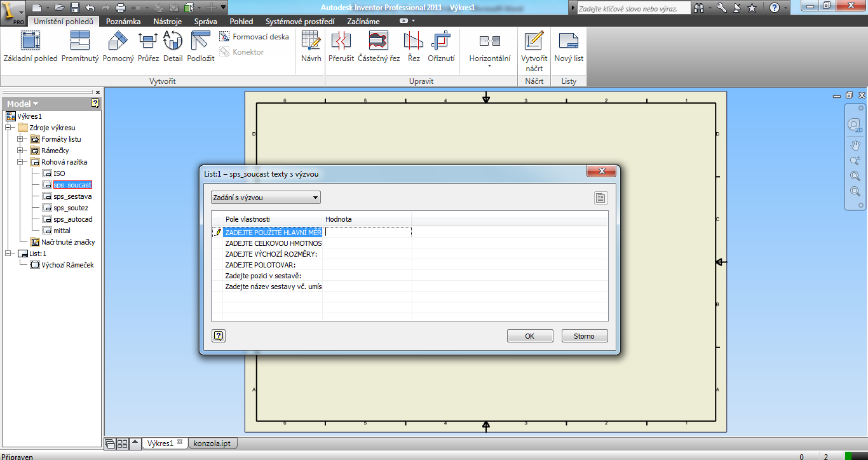Select the Oříznutí crop tool
Screen dimensions: 868x460
[x=441, y=46]
